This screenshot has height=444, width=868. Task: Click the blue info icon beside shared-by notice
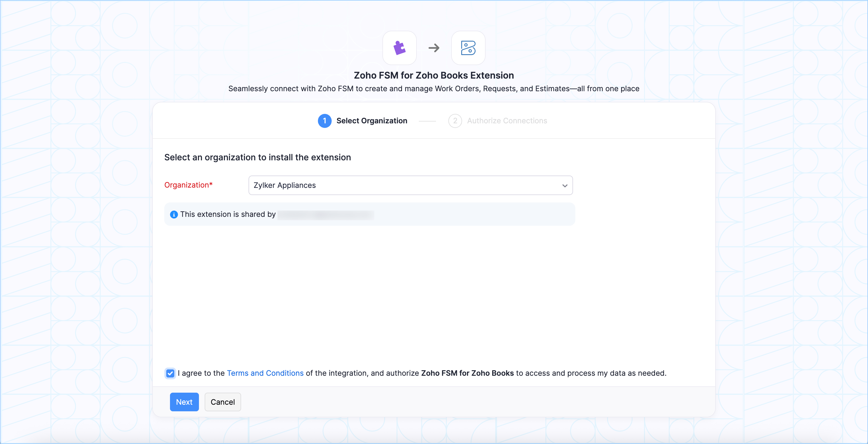(x=174, y=215)
